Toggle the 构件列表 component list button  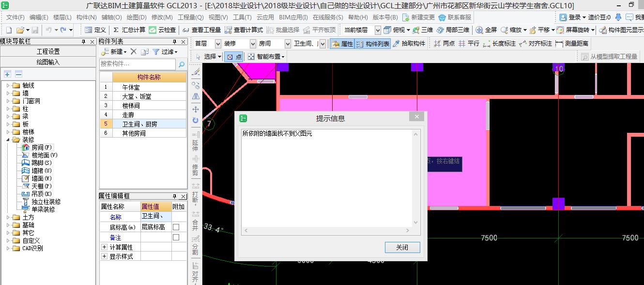[373, 44]
